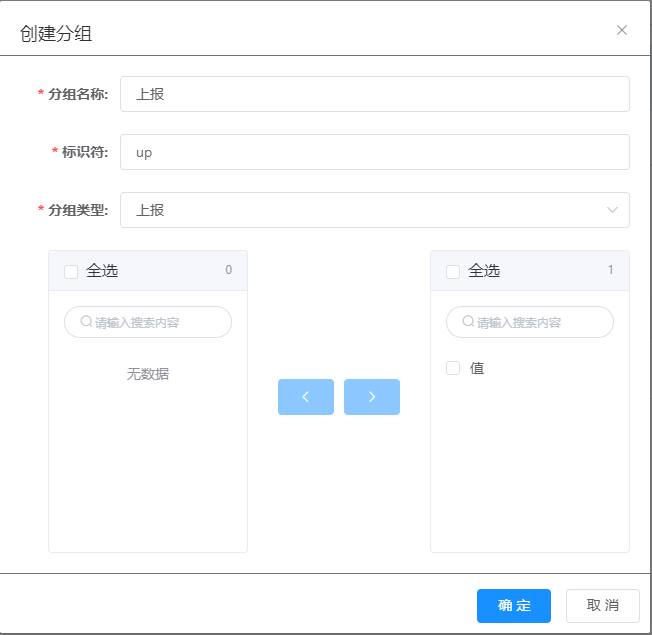Click the 无数据 text in left panel
The image size is (652, 635).
[x=148, y=374]
